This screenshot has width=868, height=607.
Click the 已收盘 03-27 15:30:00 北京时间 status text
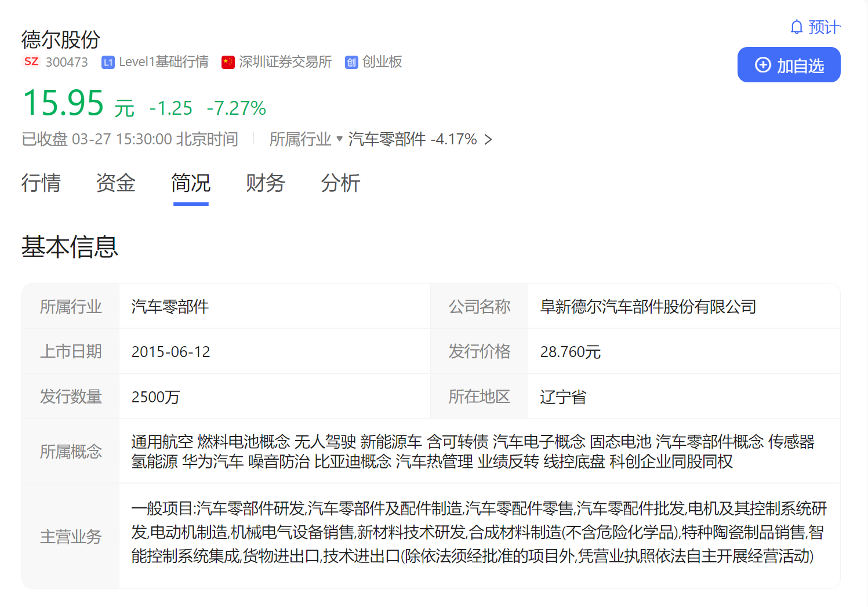point(130,139)
